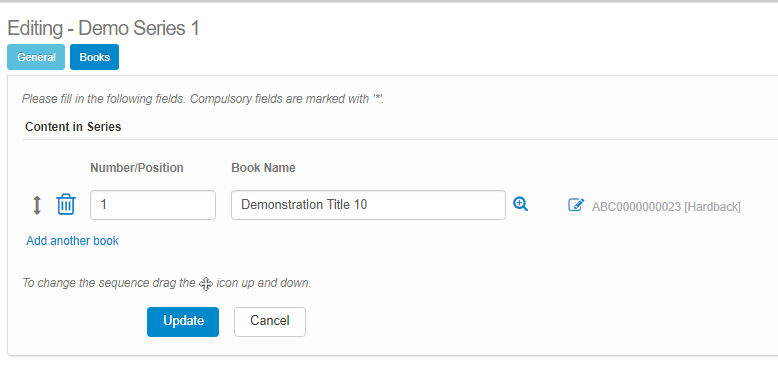Click the Number/Position column label
This screenshot has height=370, width=778.
click(x=137, y=168)
